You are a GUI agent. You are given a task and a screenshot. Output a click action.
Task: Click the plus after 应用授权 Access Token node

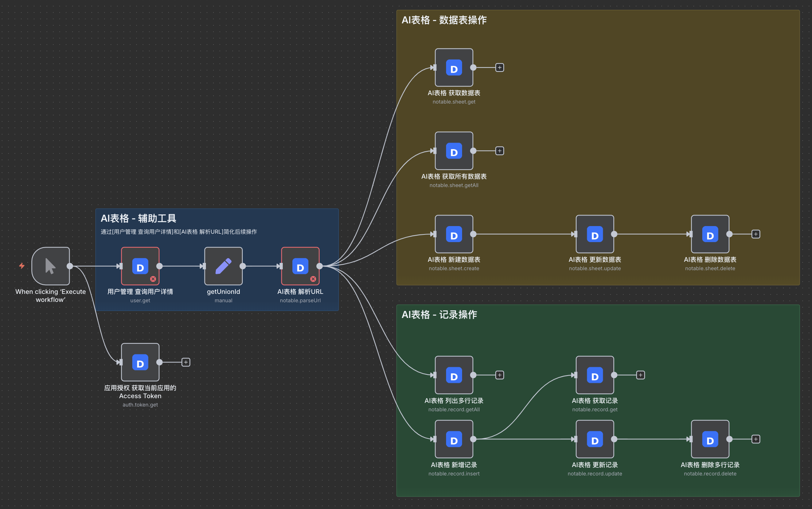click(x=186, y=362)
